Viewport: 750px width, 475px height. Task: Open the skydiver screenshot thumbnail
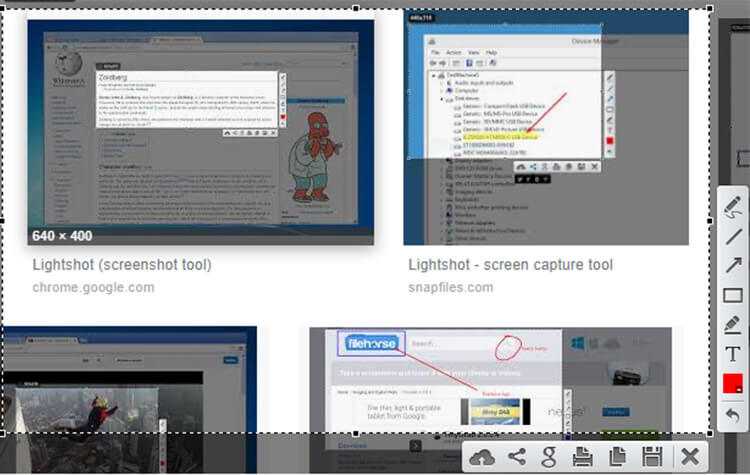[129, 399]
